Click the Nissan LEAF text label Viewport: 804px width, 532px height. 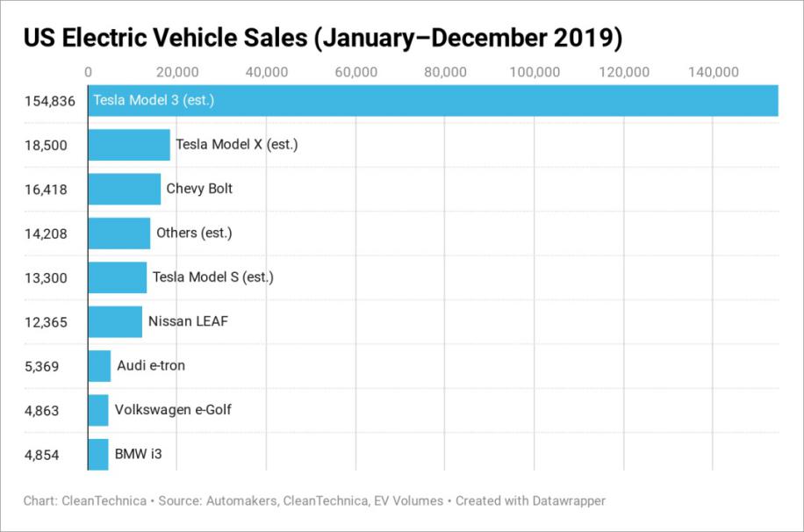coord(188,321)
